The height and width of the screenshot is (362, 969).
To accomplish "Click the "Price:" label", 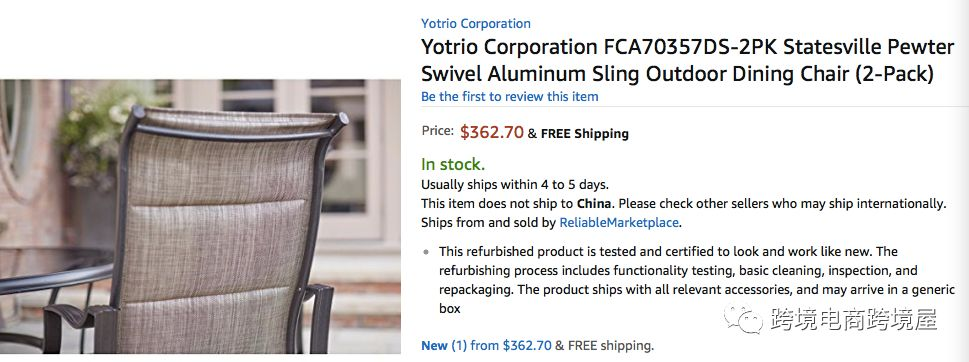I will coord(438,131).
